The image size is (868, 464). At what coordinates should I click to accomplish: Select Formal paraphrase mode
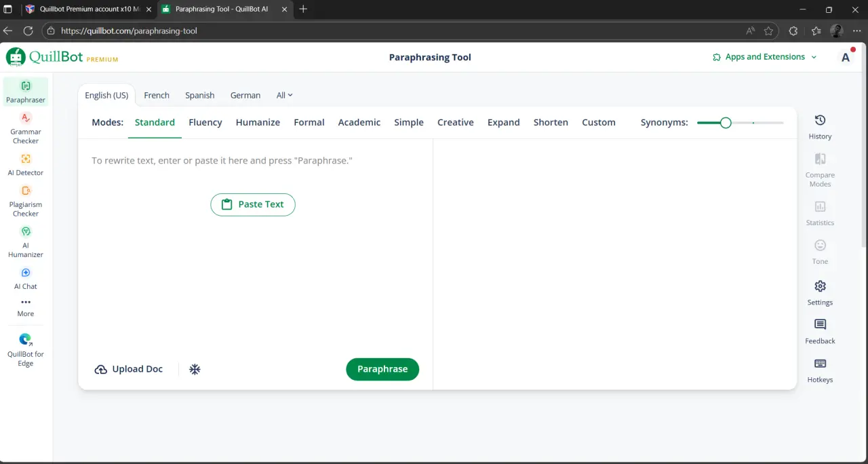click(x=309, y=123)
